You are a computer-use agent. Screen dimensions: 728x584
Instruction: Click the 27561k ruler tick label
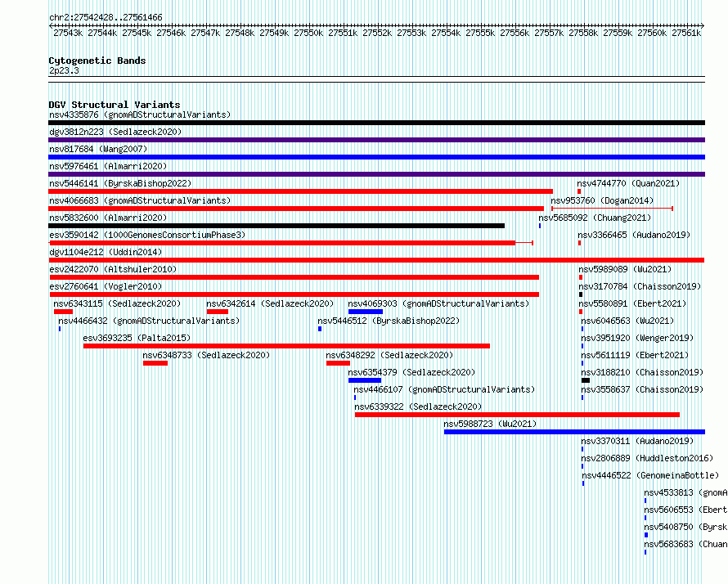pos(686,33)
